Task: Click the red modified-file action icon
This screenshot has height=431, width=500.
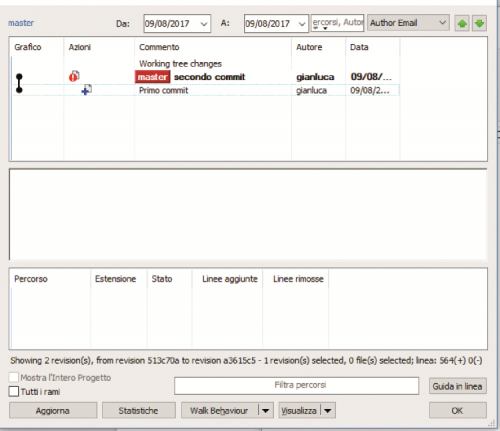Action: (74, 76)
